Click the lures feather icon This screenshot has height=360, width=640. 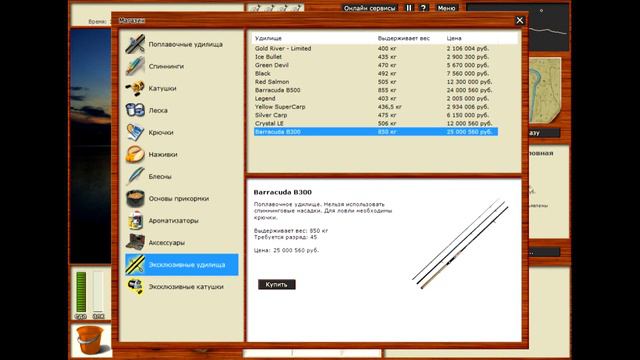[x=135, y=176]
